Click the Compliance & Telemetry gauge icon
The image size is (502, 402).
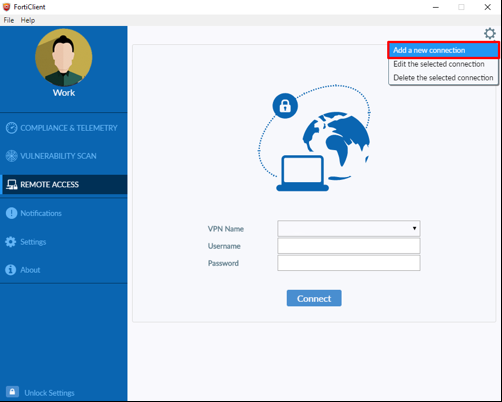[11, 128]
